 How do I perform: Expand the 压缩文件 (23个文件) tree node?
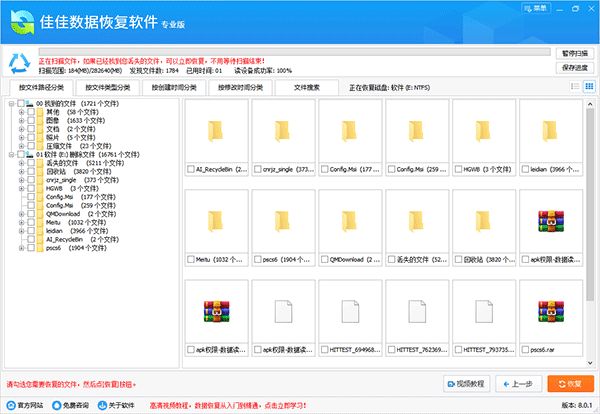click(21, 146)
